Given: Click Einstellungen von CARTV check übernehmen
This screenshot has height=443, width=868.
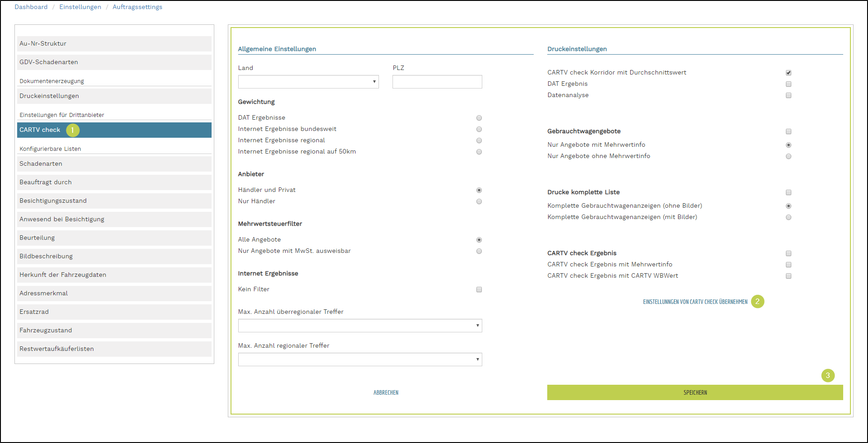Looking at the screenshot, I should tap(695, 302).
